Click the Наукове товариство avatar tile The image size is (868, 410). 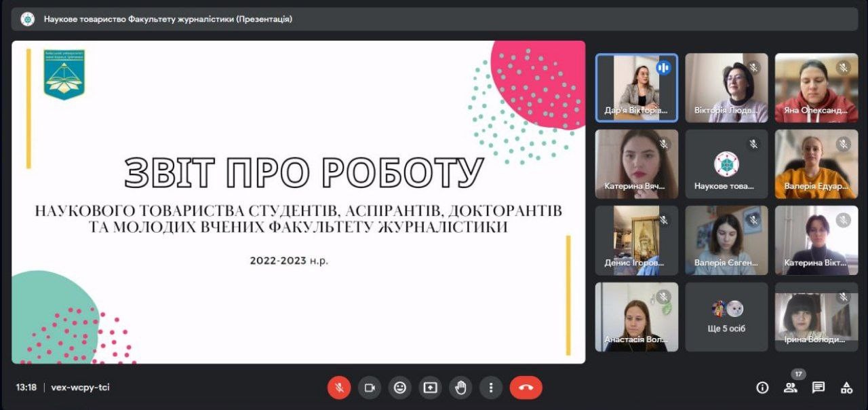coord(726,164)
